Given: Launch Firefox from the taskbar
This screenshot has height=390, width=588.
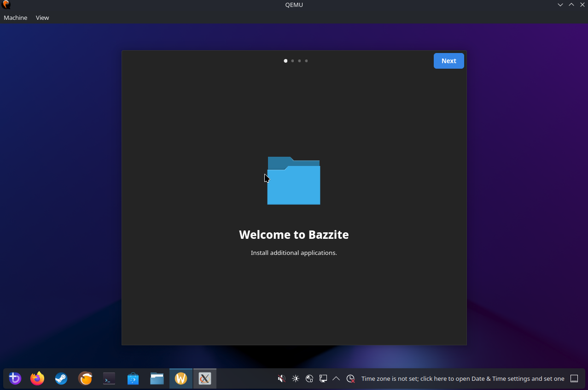Looking at the screenshot, I should [x=37, y=378].
